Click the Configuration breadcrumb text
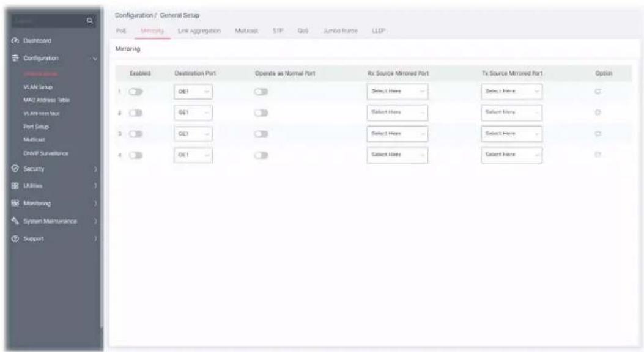This screenshot has width=644, height=352. click(x=134, y=15)
